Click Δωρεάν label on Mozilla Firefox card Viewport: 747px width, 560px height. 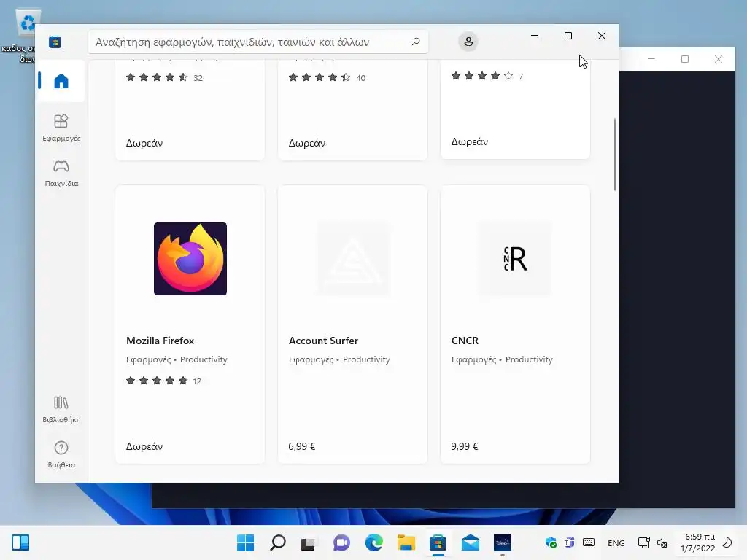(x=144, y=446)
